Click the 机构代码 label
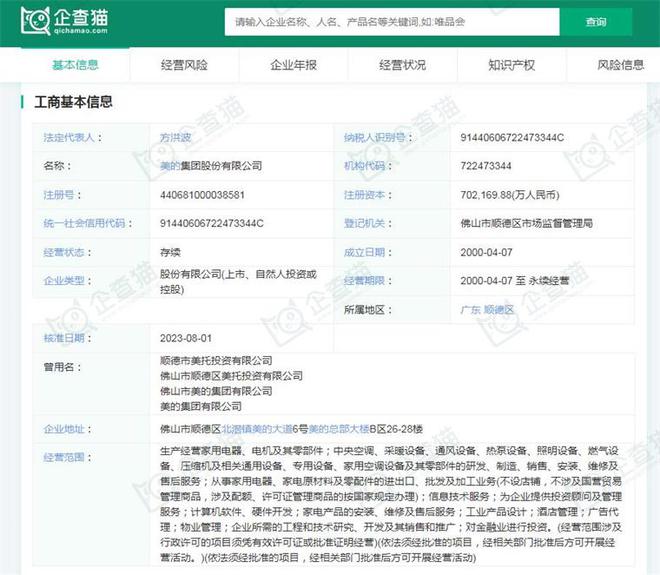The width and height of the screenshot is (660, 575). (x=365, y=166)
